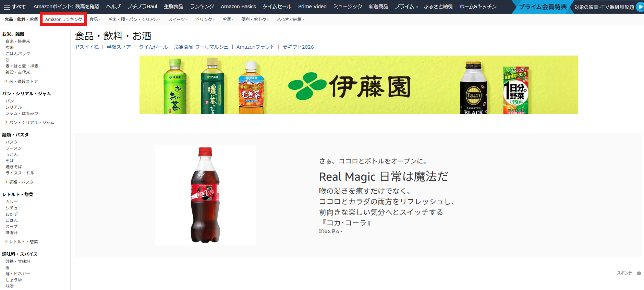Open タイムセール link under the page heading
Image resolution: width=644 pixels, height=290 pixels.
click(153, 47)
